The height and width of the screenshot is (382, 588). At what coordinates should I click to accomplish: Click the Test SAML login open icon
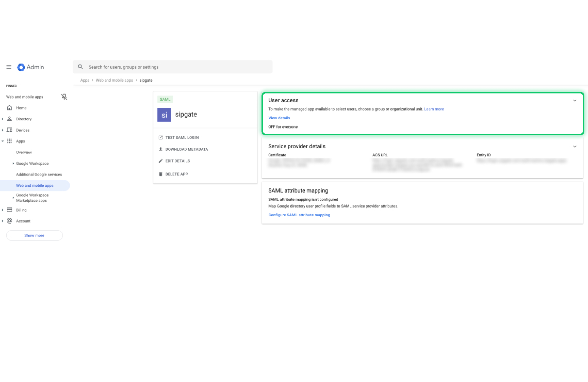pyautogui.click(x=161, y=138)
